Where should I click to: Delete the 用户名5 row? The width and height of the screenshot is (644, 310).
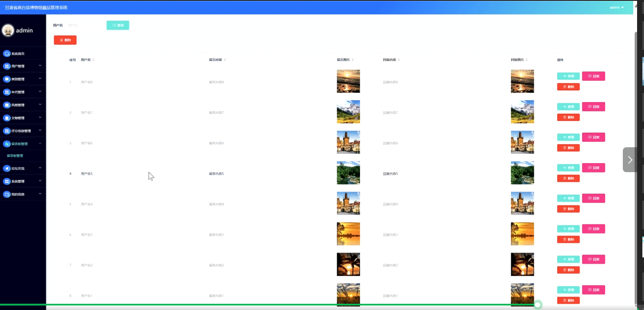click(568, 179)
